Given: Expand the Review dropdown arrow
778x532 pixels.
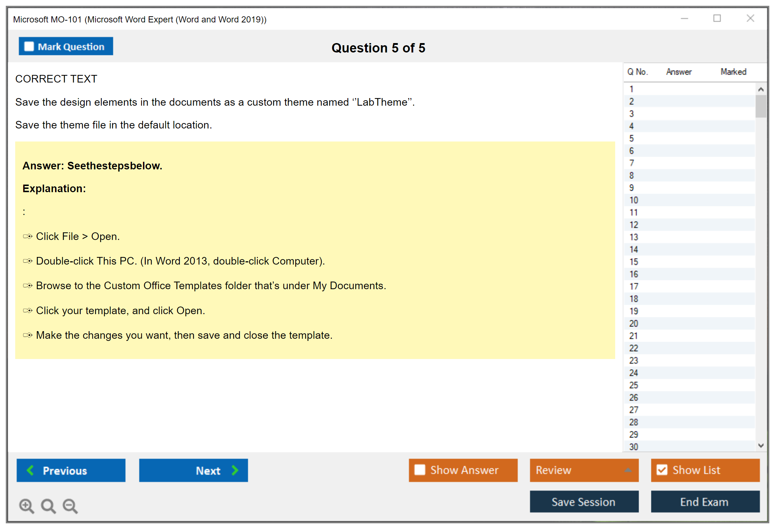Looking at the screenshot, I should pos(628,470).
